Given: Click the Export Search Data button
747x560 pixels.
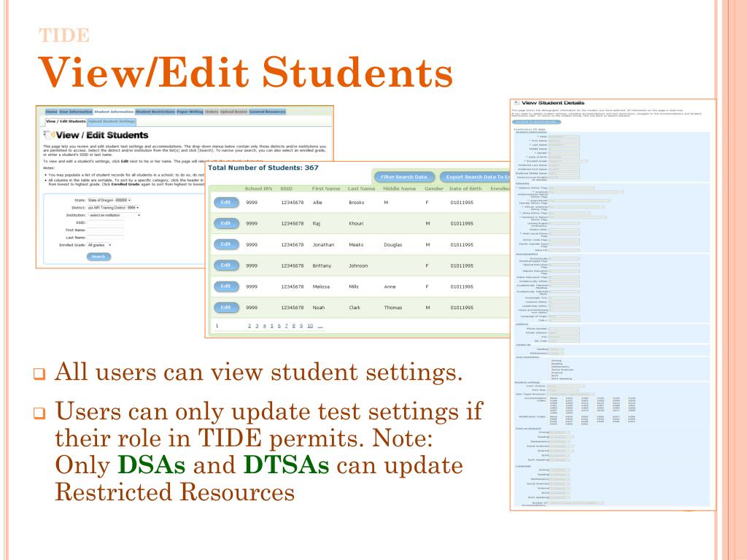Looking at the screenshot, I should point(474,176).
